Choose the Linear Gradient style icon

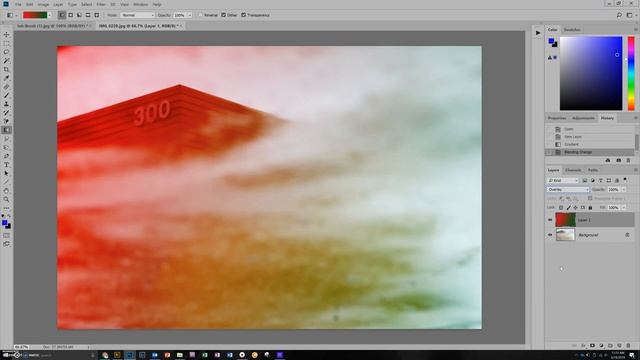click(62, 15)
